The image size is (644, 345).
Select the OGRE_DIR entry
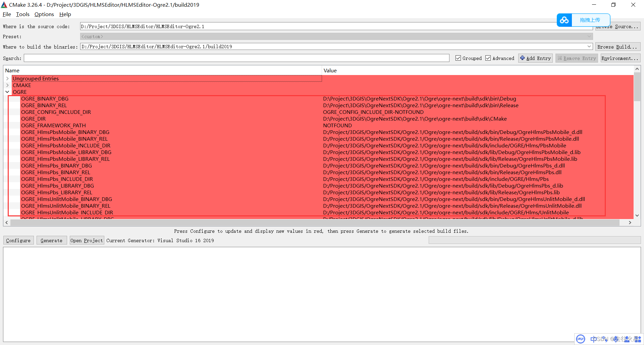pyautogui.click(x=33, y=119)
